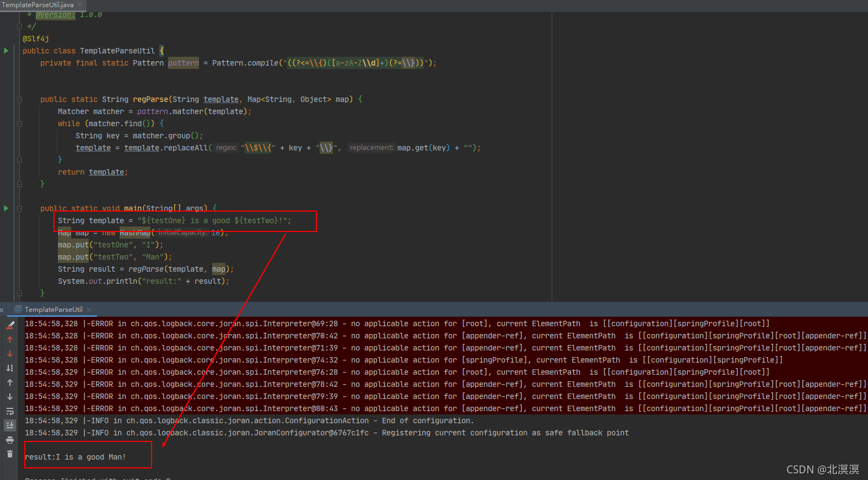
Task: Clear all console output with trash icon
Action: (x=10, y=454)
